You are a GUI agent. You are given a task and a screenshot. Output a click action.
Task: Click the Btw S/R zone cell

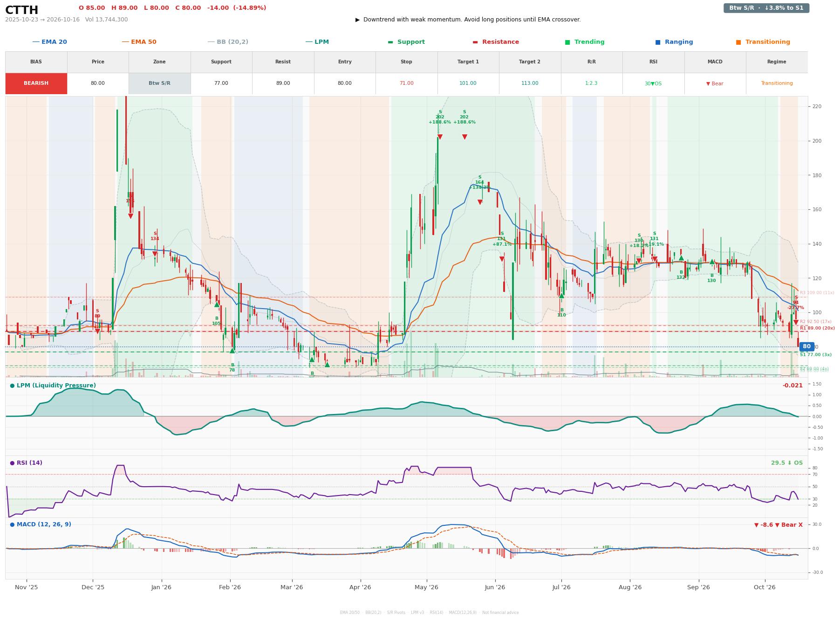click(x=159, y=83)
